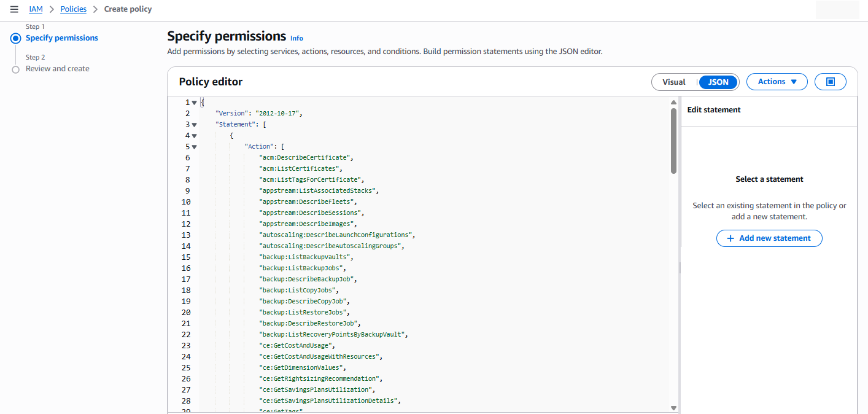Collapse the Statement array on line 3
Screen dimensions: 868x414
[x=195, y=125]
